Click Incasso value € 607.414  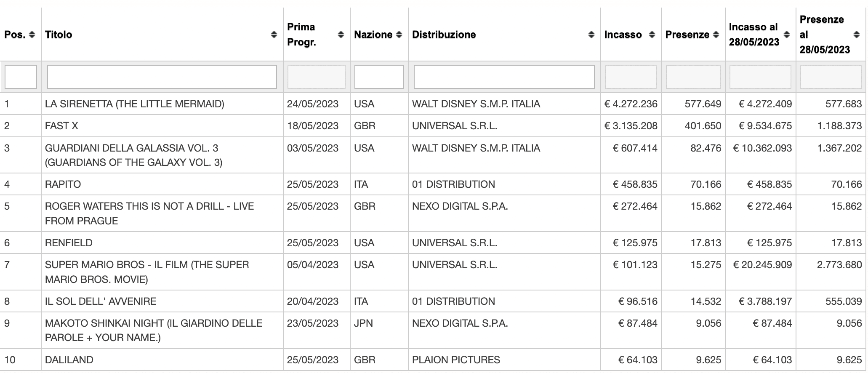point(635,148)
